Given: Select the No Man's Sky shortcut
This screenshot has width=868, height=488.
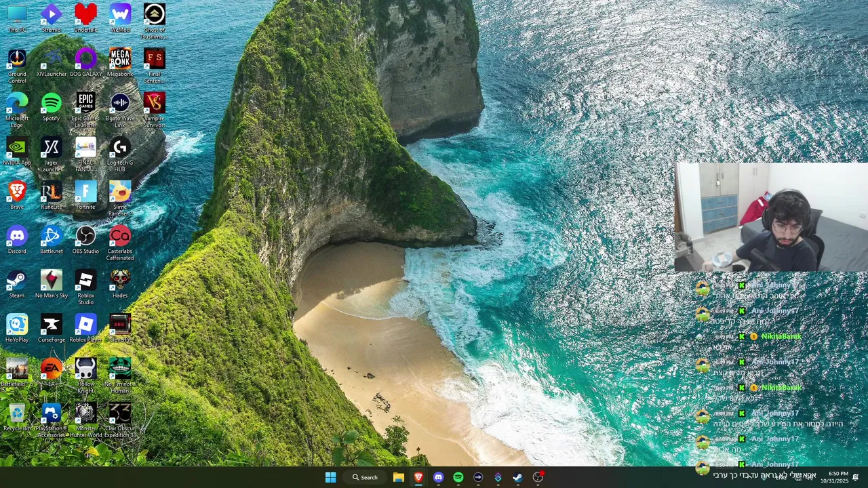Looking at the screenshot, I should pyautogui.click(x=52, y=283).
